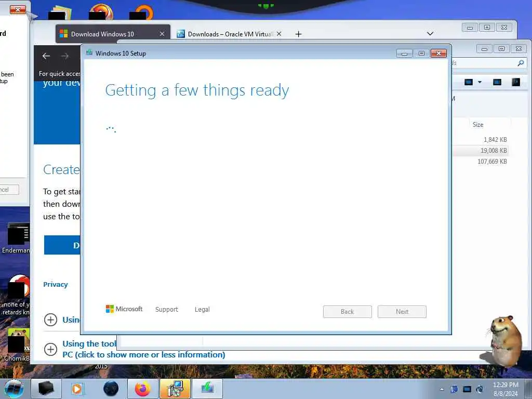Close the Windows 10 Setup window
The image size is (532, 399).
[x=438, y=54]
